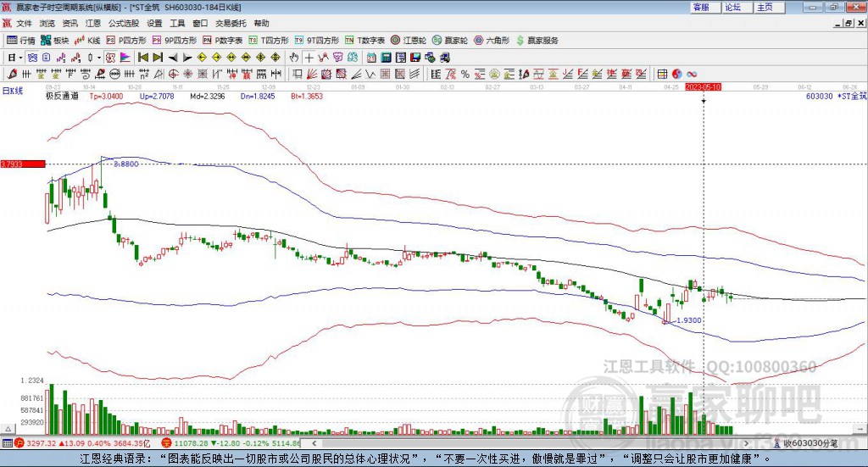Click the 2023-05-10 date marker
This screenshot has width=868, height=467.
tap(703, 86)
